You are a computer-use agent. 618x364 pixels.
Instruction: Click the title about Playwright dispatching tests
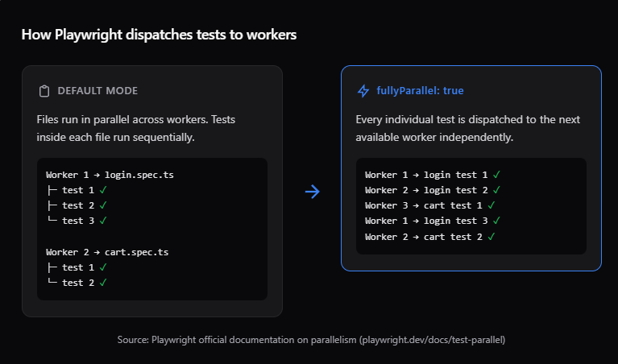pos(159,35)
